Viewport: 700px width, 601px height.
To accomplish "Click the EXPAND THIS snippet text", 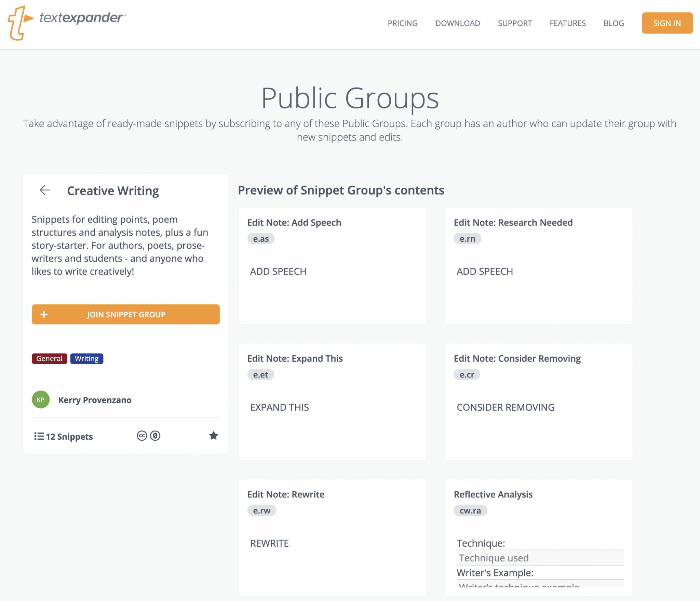I will (280, 407).
